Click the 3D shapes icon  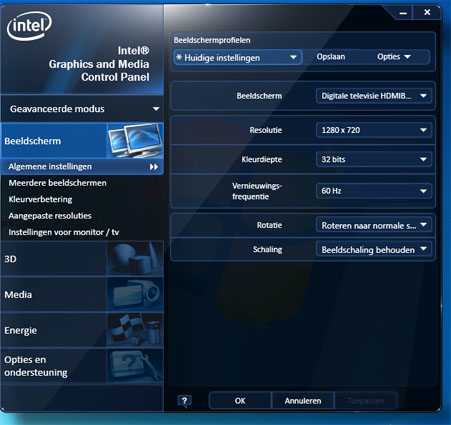point(135,259)
